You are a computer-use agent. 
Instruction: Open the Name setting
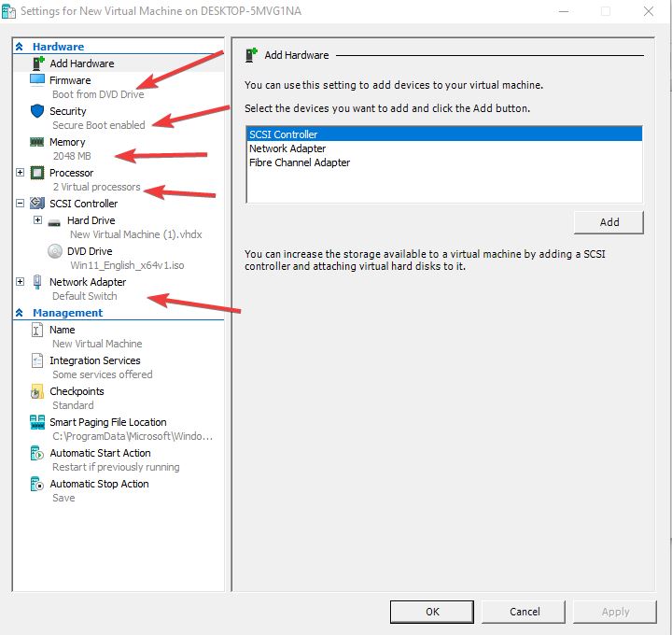(63, 330)
